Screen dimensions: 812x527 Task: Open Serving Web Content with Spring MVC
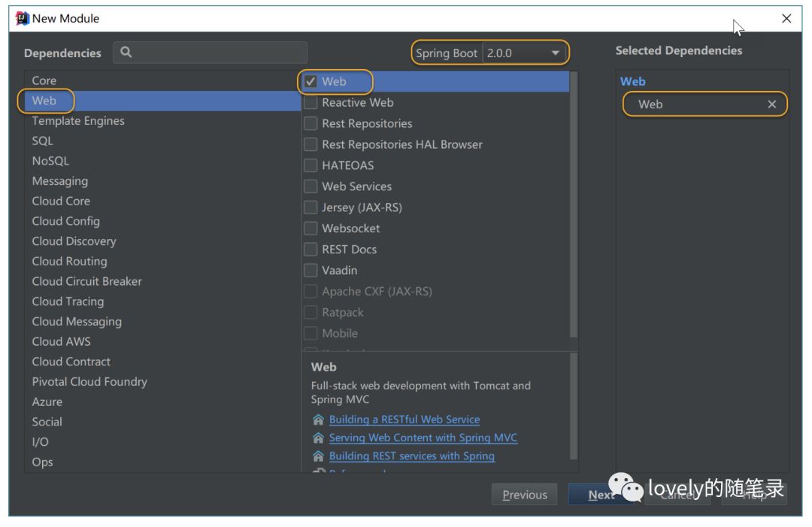point(423,438)
